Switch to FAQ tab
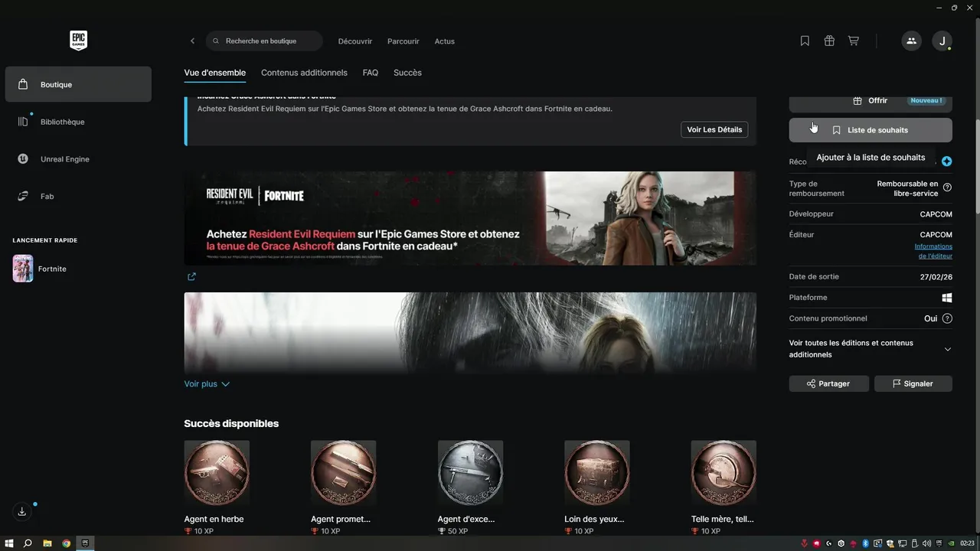The width and height of the screenshot is (980, 551). coord(371,73)
